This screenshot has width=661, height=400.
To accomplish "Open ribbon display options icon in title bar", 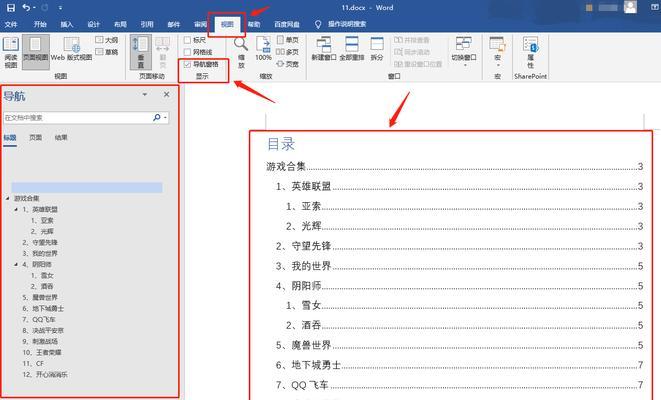I will (x=655, y=8).
